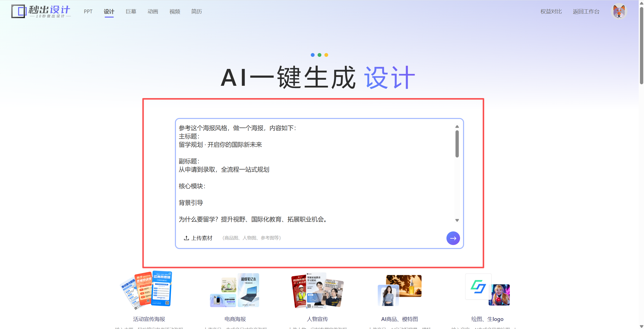
Task: Go to the 动画 tab
Action: (153, 12)
